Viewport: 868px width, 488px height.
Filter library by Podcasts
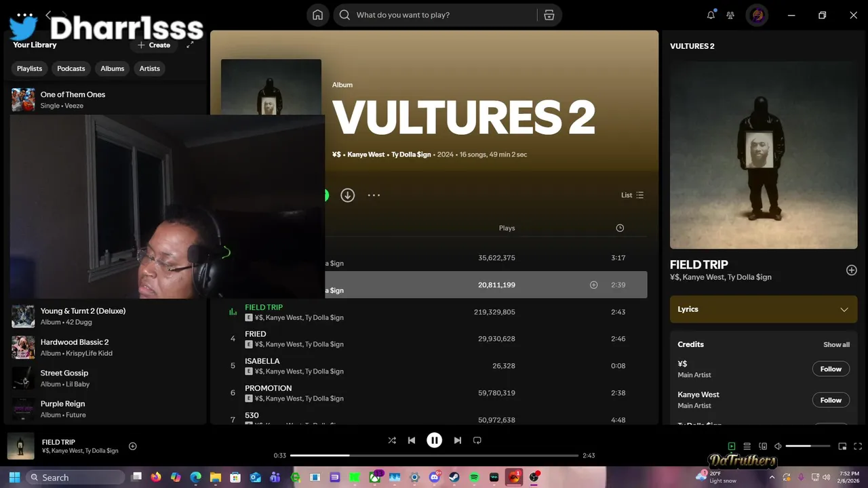71,68
